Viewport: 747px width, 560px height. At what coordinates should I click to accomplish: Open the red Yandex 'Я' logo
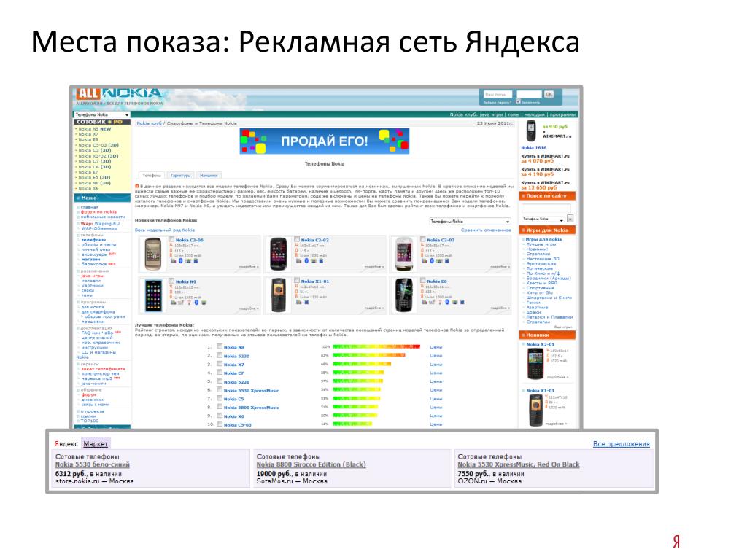[x=676, y=541]
